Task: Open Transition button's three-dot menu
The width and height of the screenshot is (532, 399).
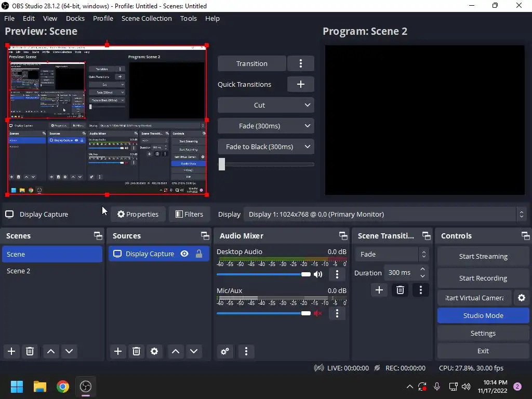Action: coord(301,63)
